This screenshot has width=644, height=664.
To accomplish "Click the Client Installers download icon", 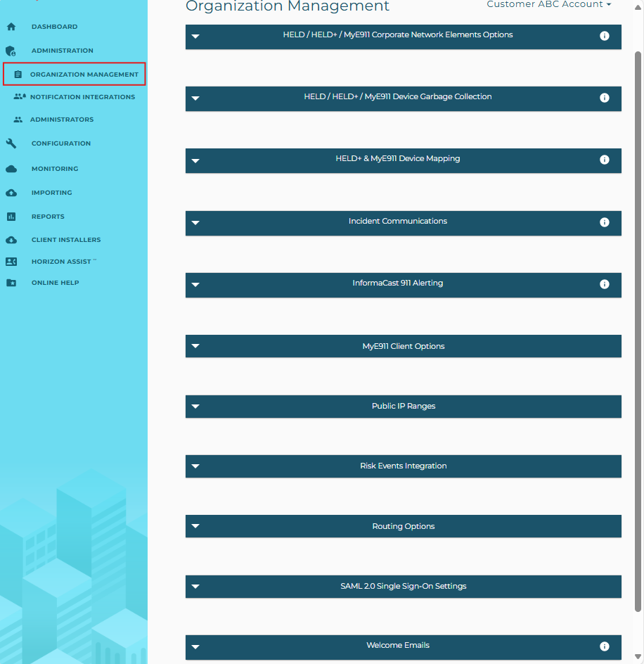I will pyautogui.click(x=11, y=240).
